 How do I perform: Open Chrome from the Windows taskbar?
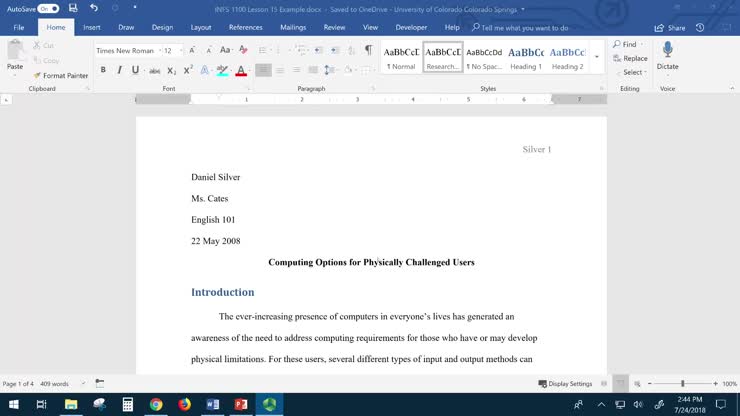click(x=156, y=404)
